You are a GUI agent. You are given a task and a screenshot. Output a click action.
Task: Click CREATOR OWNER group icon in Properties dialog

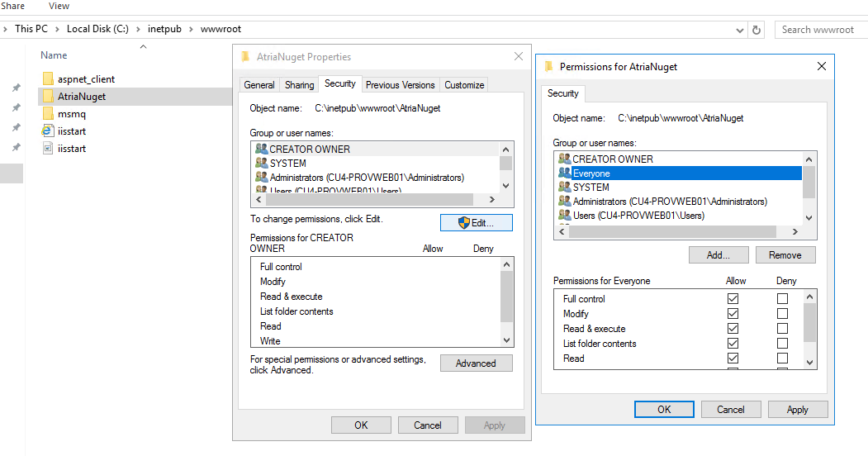(261, 149)
